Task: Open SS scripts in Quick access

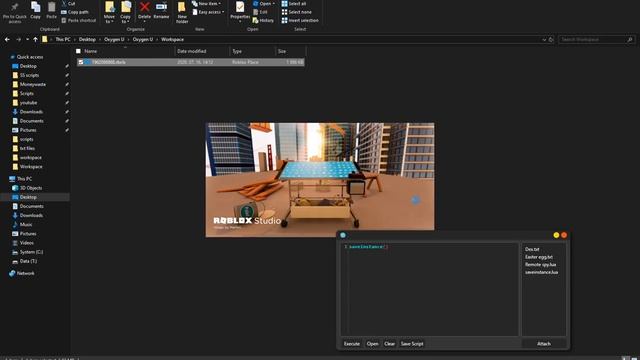Action: (29, 75)
